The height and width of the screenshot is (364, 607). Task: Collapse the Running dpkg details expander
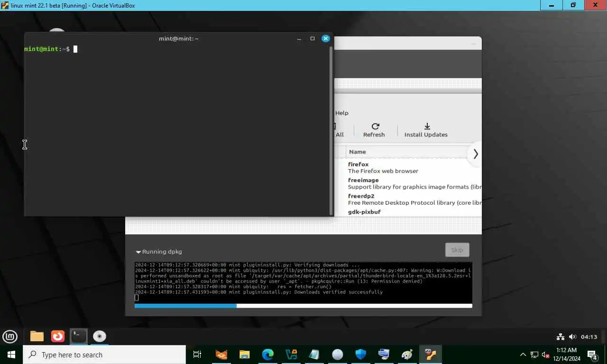pos(138,252)
